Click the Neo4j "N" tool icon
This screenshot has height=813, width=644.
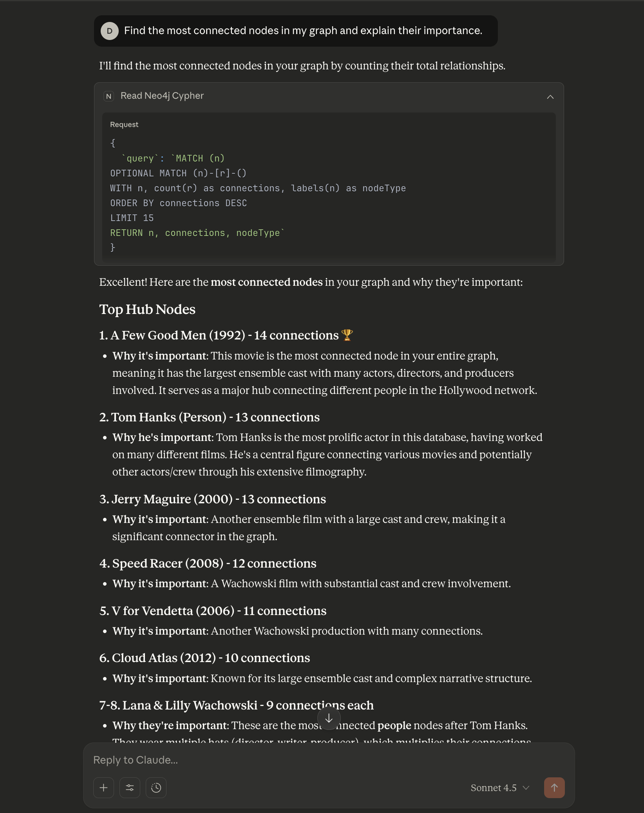click(x=109, y=96)
